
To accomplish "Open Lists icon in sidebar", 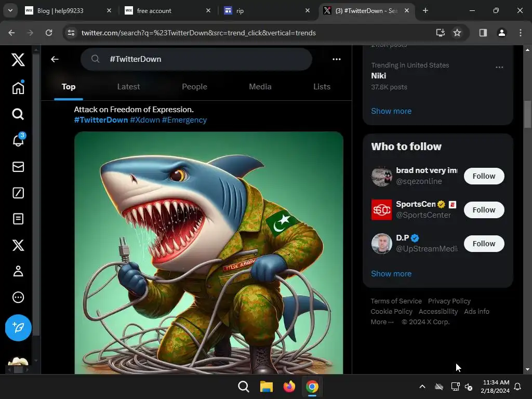I will coord(18,219).
